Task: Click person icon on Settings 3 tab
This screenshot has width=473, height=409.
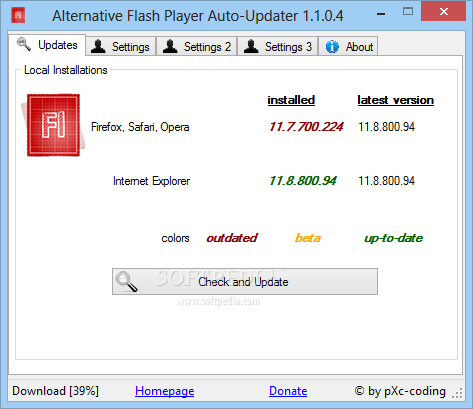Action: point(251,46)
